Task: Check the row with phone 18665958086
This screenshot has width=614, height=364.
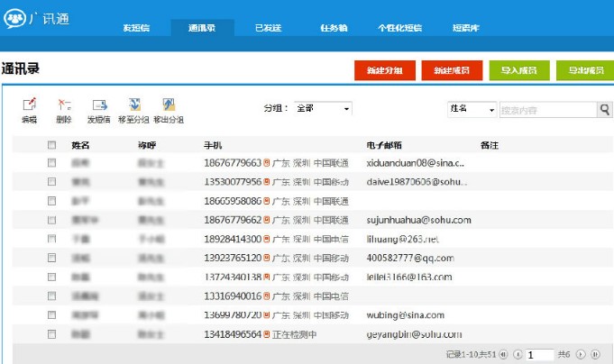Action: coord(51,201)
